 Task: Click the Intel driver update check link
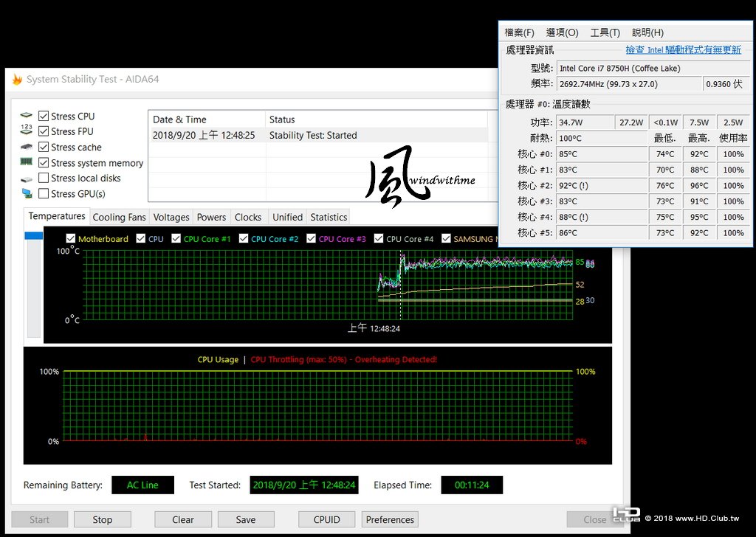click(683, 49)
